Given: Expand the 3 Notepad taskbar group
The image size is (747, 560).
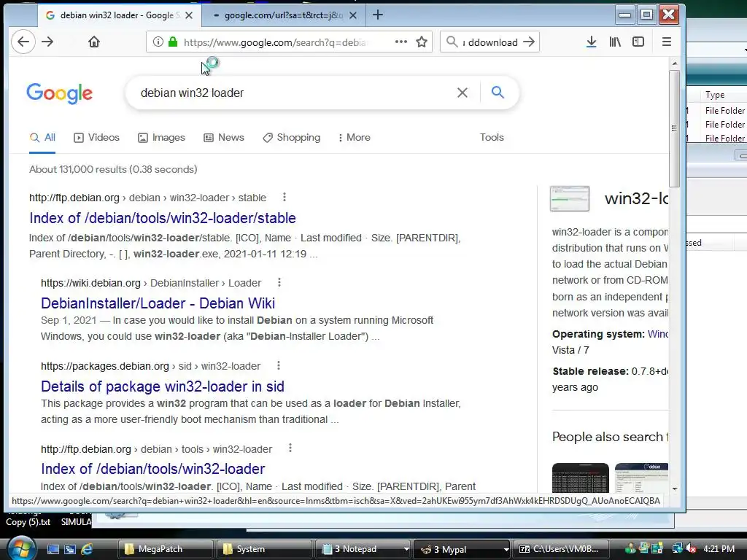Looking at the screenshot, I should [363, 549].
